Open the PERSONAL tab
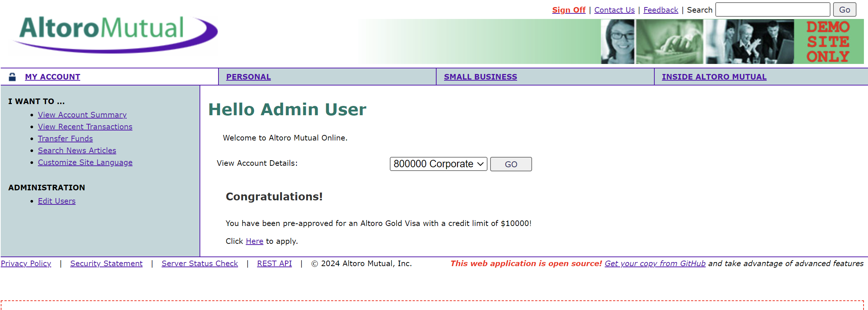The image size is (868, 310). click(x=249, y=77)
